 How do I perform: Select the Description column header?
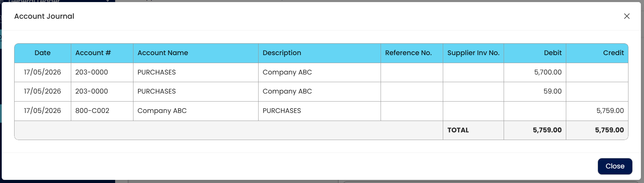282,53
